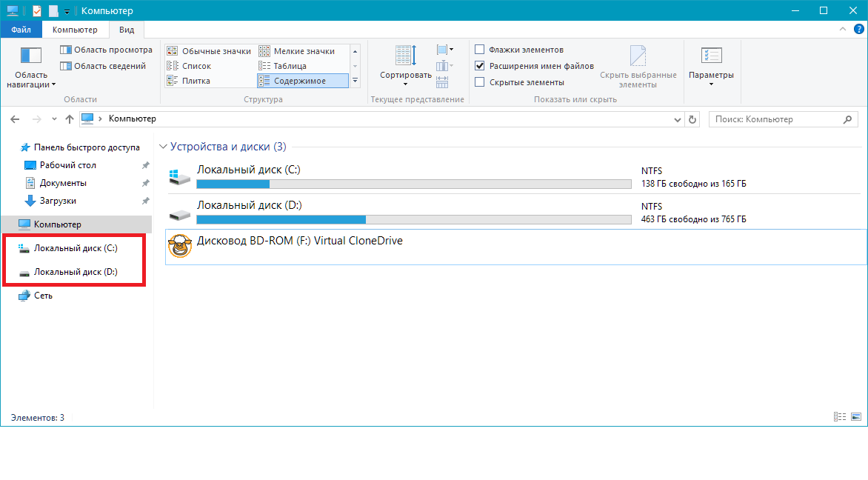The image size is (868, 480).
Task: Enable the Флажки элементов checkbox
Action: 480,50
